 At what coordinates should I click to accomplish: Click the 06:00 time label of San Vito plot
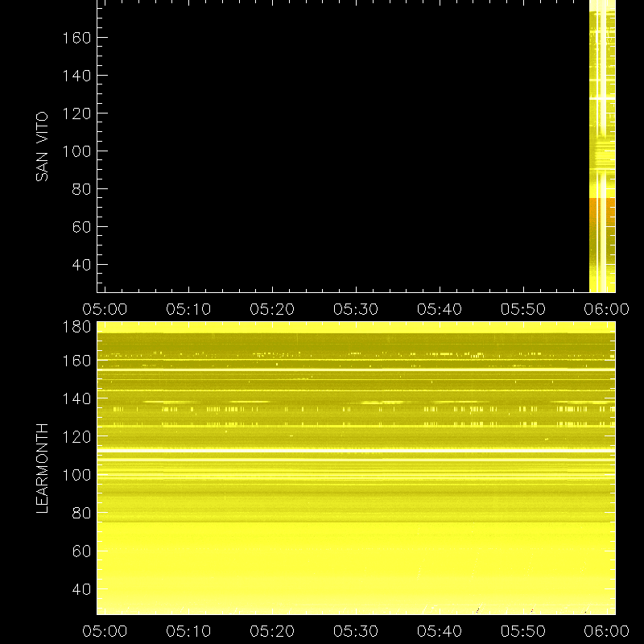tap(607, 309)
